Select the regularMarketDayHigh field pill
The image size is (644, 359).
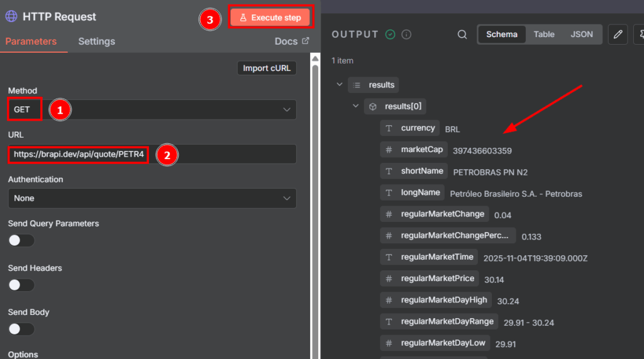(x=436, y=301)
